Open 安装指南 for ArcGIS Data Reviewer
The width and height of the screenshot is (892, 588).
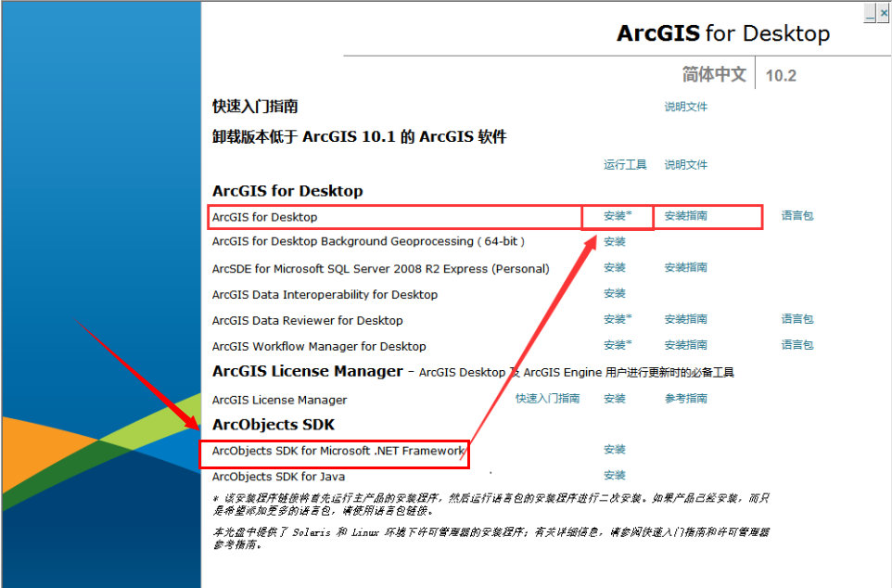tap(685, 319)
